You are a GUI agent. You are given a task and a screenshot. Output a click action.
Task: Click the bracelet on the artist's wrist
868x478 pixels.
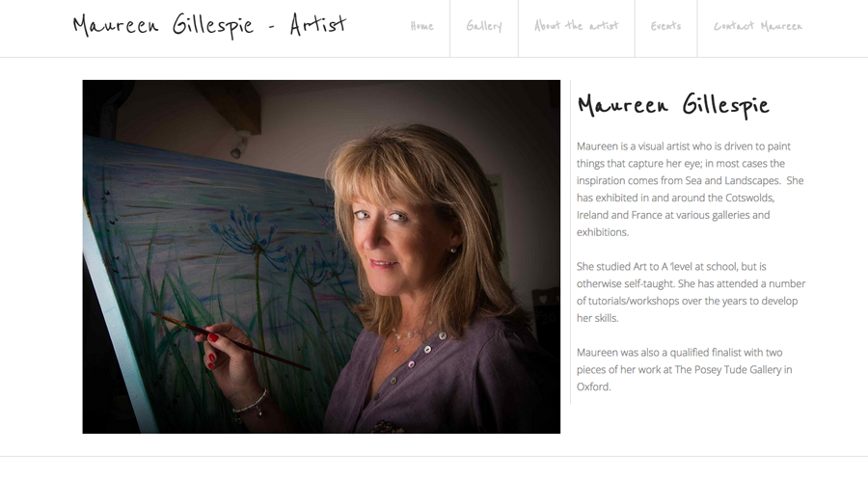[x=251, y=405]
